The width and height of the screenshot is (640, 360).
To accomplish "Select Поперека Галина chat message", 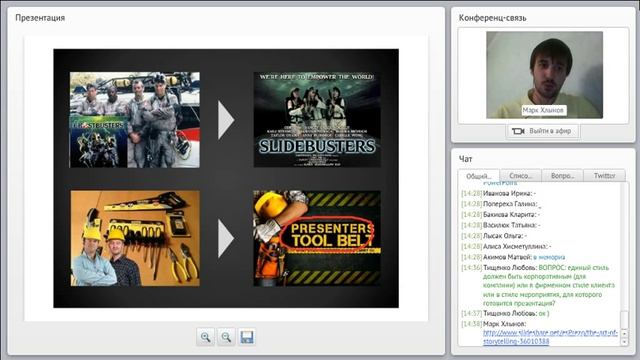I will tap(501, 204).
